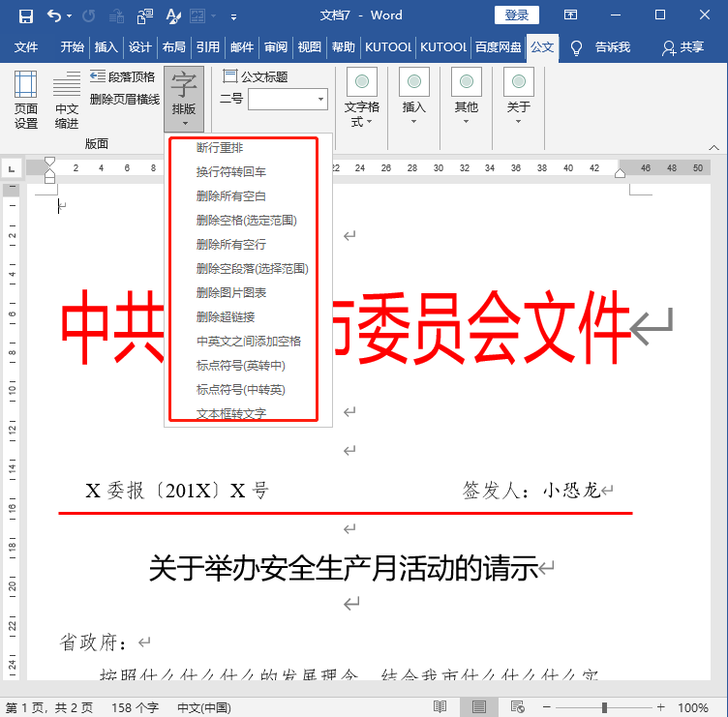The height and width of the screenshot is (717, 728).
Task: Click the Ribbon Display Options icon
Action: pyautogui.click(x=570, y=15)
